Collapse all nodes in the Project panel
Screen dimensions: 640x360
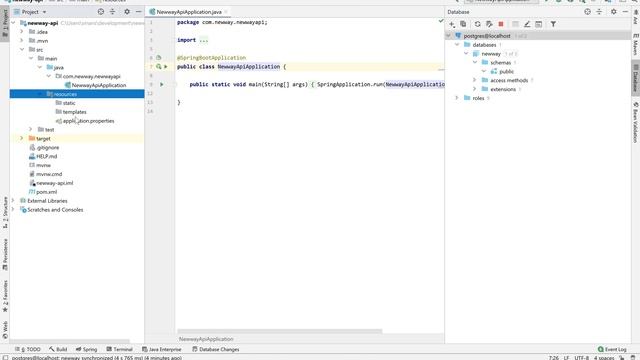tap(112, 12)
